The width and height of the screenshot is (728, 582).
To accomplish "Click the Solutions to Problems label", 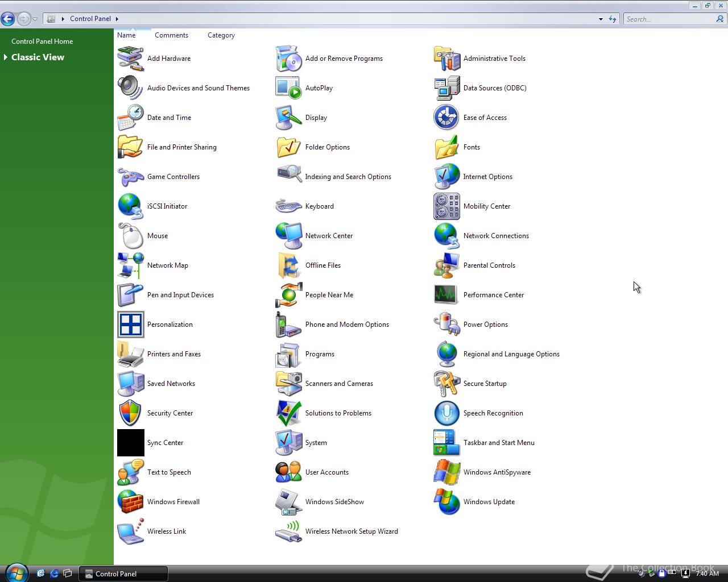I will [x=338, y=413].
